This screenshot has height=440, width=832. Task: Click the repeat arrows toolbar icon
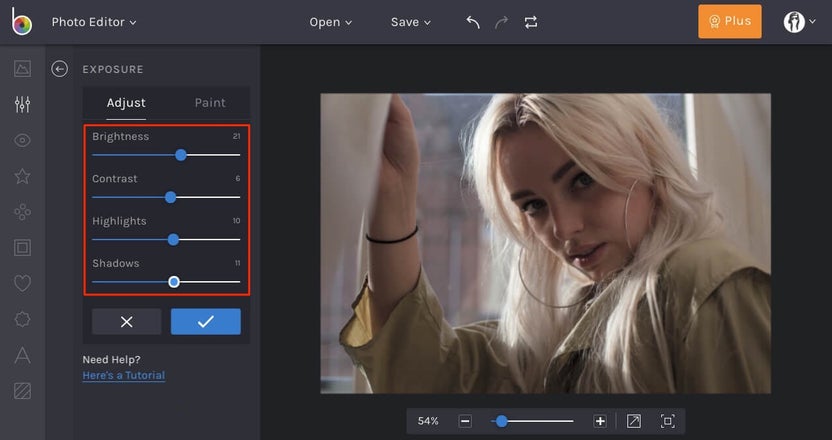tap(531, 22)
